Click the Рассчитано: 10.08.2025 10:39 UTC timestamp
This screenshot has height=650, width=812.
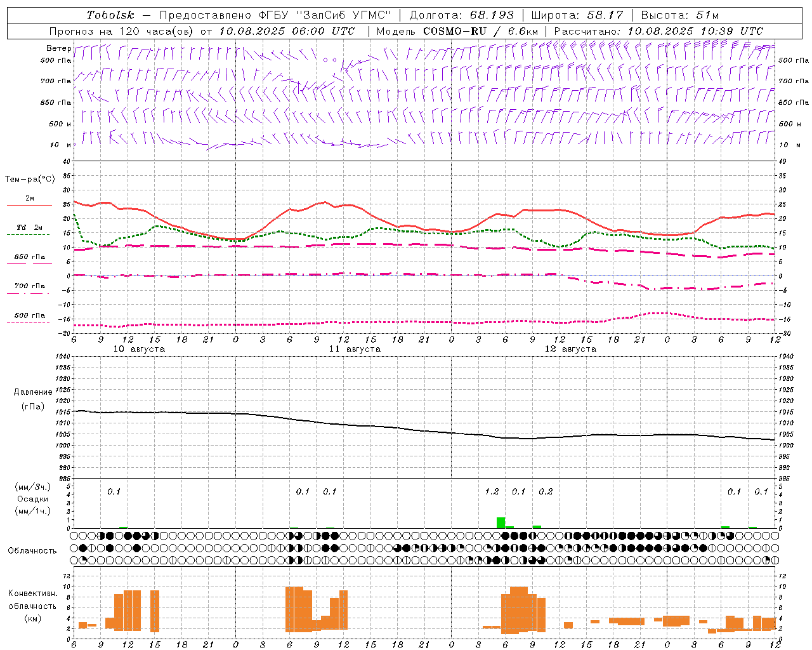pyautogui.click(x=658, y=31)
